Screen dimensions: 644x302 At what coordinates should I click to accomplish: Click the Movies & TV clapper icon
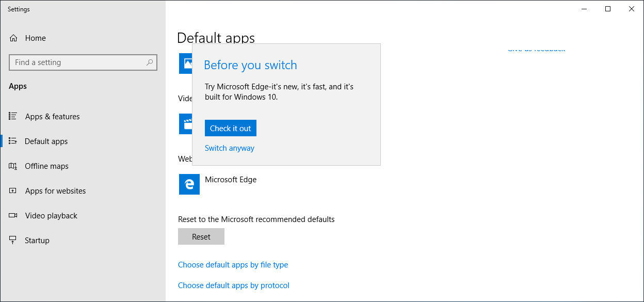[185, 124]
